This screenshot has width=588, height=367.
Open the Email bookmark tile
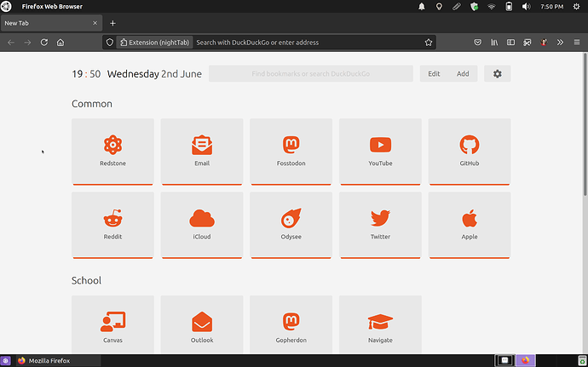click(202, 152)
